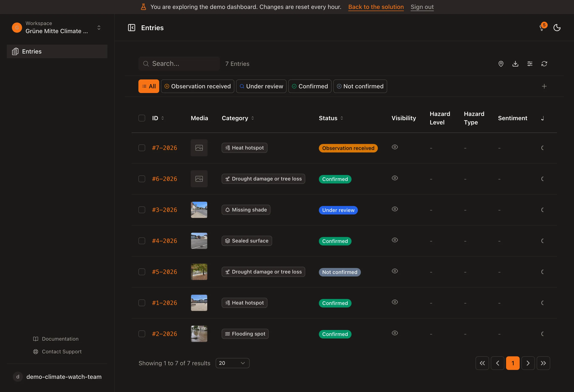This screenshot has width=574, height=392.
Task: Open the flooding photo thumbnail of #2-2026
Action: (199, 334)
